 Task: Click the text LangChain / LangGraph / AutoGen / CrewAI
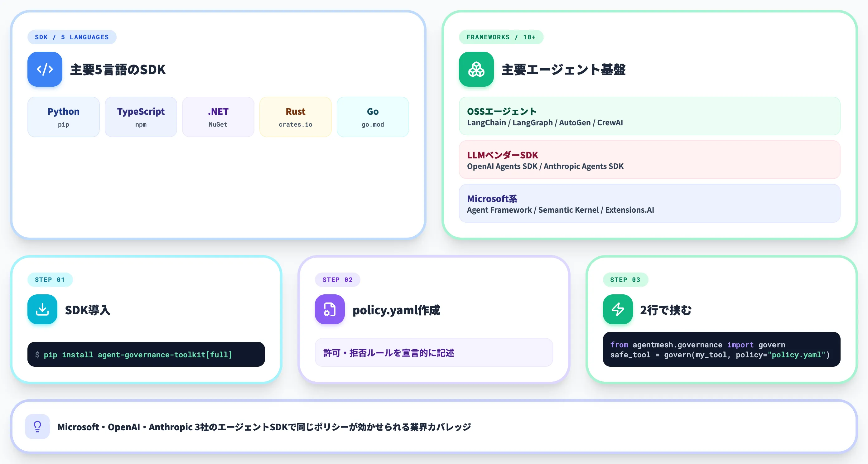(545, 123)
